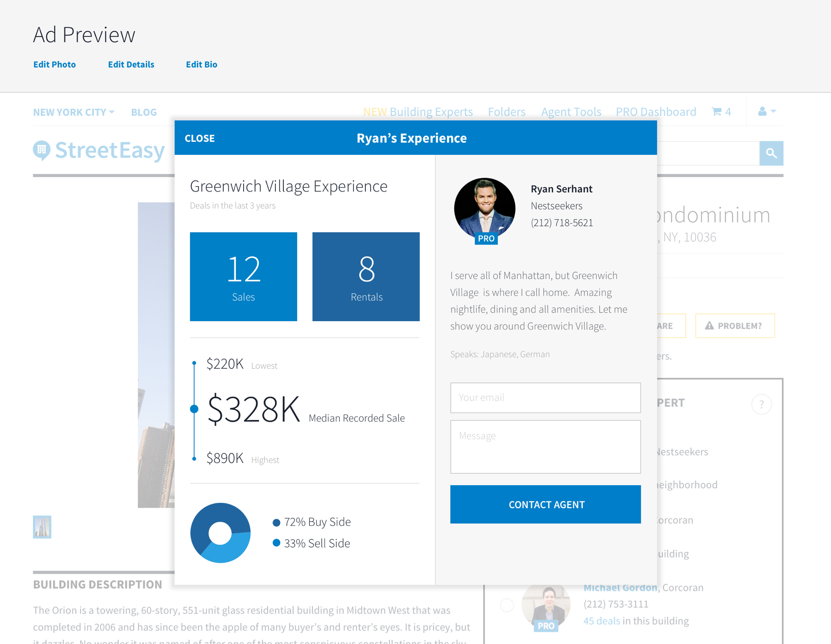Click the PRO badge under Ryan's photo
The height and width of the screenshot is (644, 831).
(486, 238)
